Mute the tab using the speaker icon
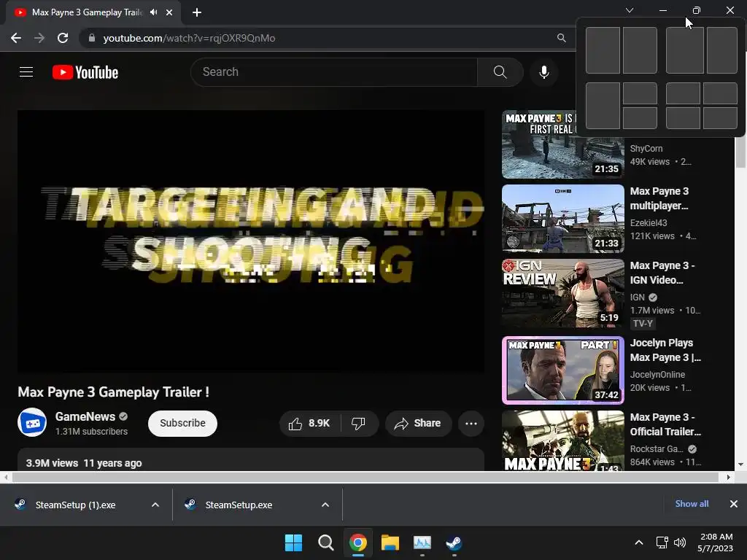This screenshot has width=747, height=560. click(x=153, y=12)
